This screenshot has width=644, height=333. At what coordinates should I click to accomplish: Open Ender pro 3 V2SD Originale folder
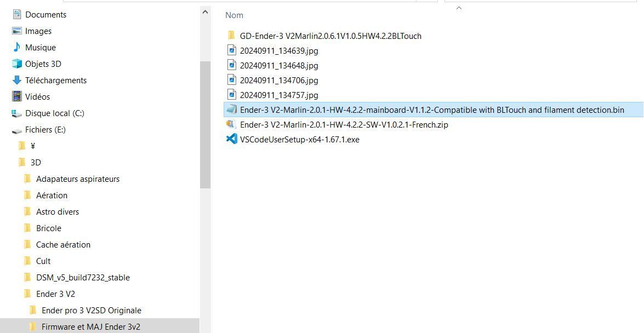tap(91, 310)
